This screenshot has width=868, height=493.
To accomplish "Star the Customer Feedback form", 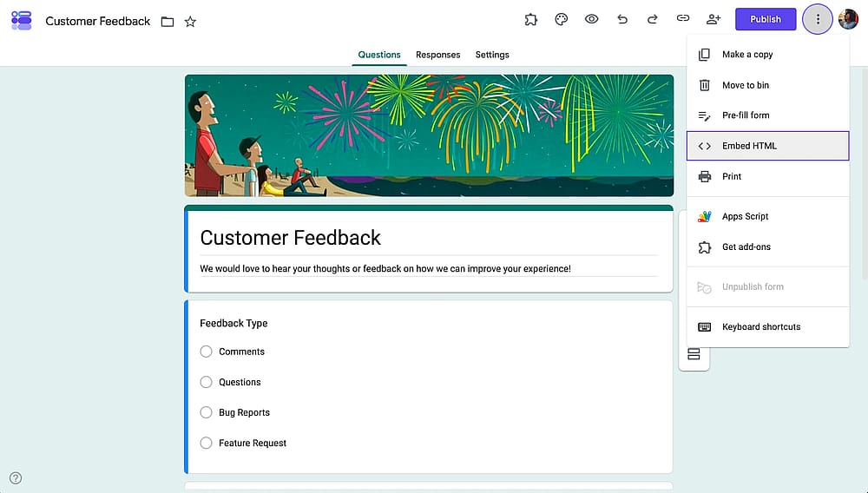I will coord(190,22).
